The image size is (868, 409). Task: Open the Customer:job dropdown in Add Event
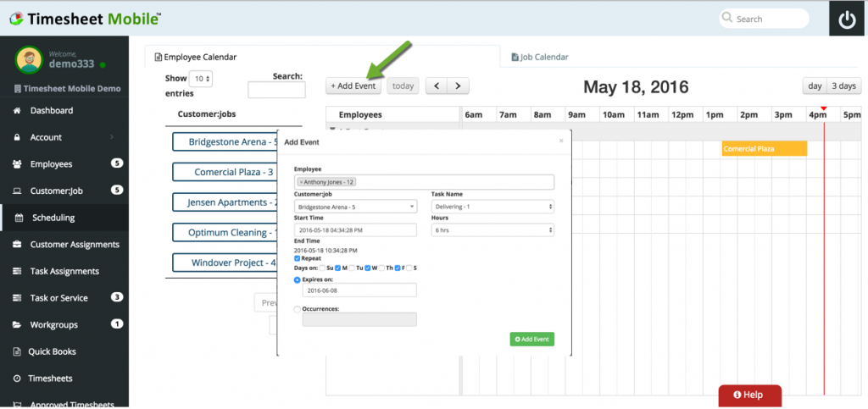pyautogui.click(x=355, y=206)
